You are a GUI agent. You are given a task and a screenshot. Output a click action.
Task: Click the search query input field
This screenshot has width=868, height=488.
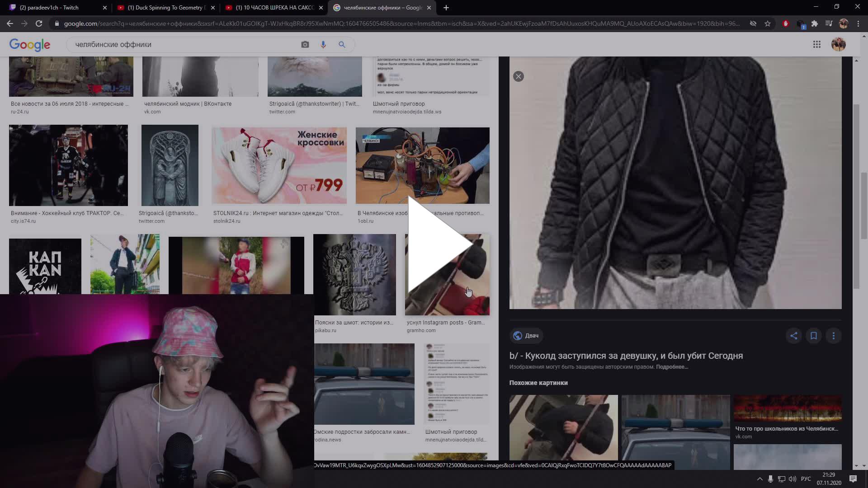181,44
